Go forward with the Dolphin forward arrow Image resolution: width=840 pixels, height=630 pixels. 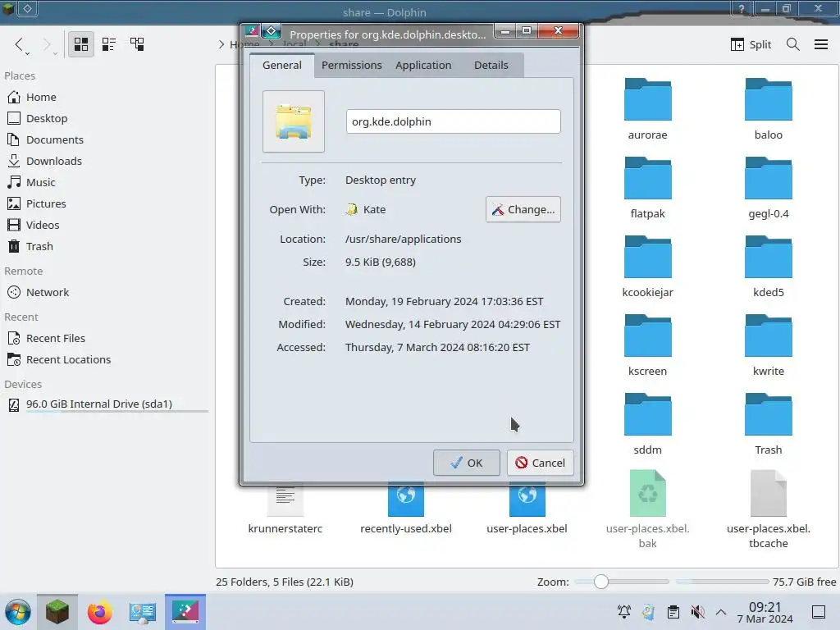(47, 44)
